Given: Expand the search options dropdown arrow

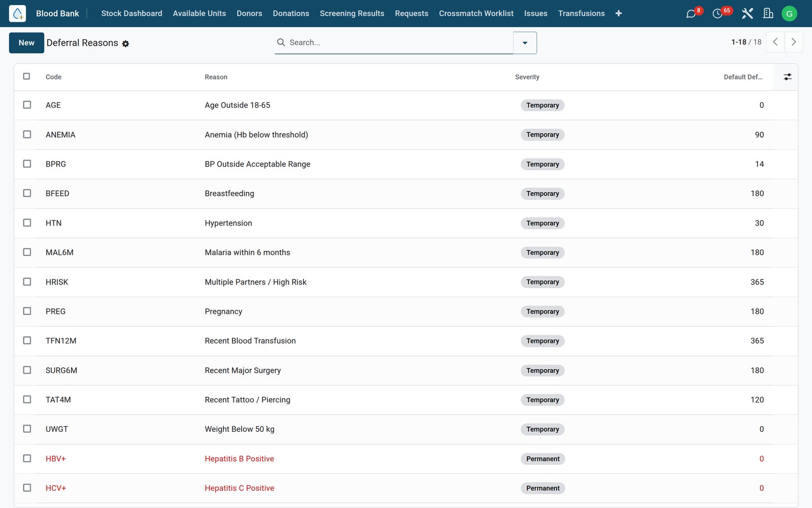Looking at the screenshot, I should click(x=525, y=43).
